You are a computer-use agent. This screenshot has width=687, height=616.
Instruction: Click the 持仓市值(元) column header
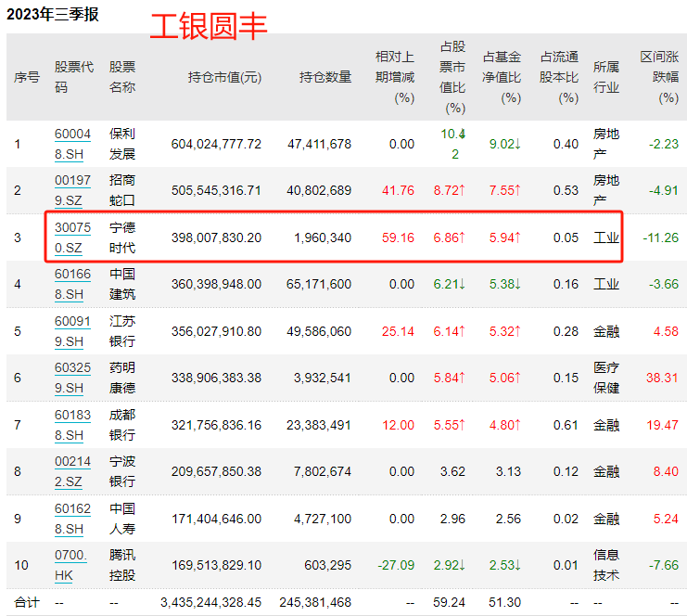224,77
